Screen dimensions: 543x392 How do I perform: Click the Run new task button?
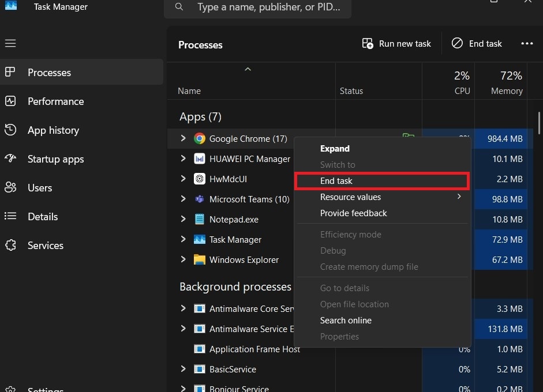pyautogui.click(x=396, y=44)
